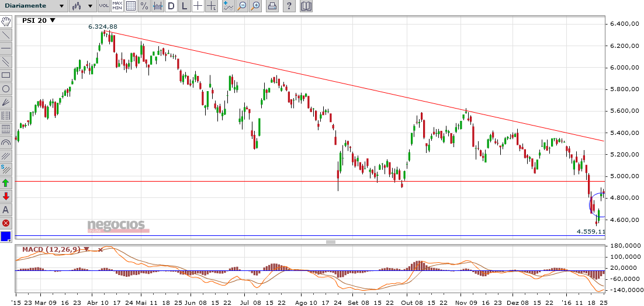This screenshot has width=644, height=306.
Task: Print the chart
Action: tap(272, 6)
